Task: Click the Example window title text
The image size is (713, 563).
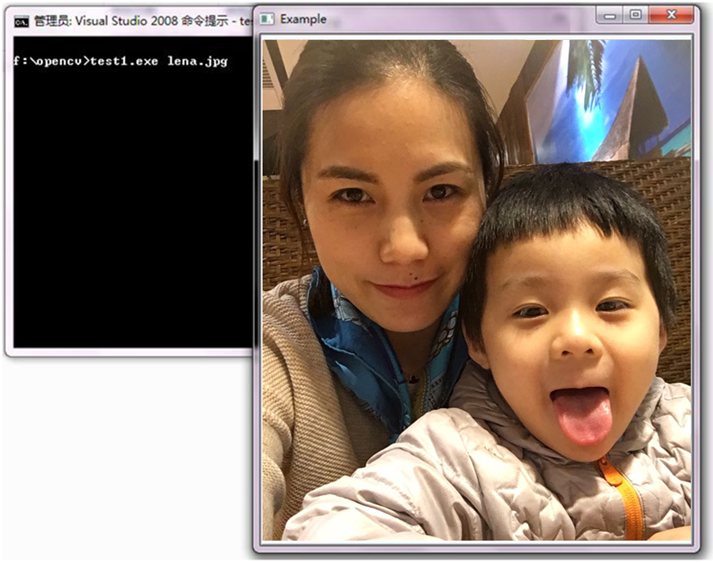Action: coord(303,19)
